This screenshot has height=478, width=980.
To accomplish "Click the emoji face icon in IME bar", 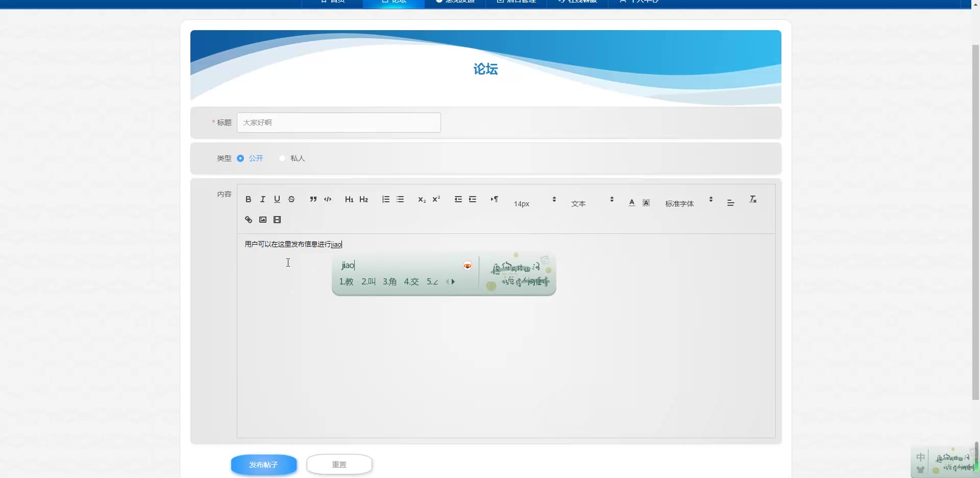I will coord(468,265).
